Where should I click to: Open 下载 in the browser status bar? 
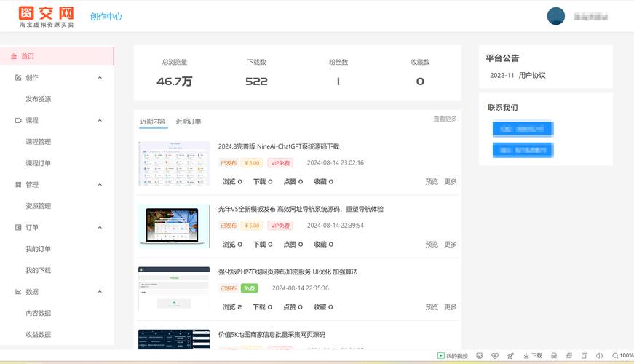coord(533,356)
